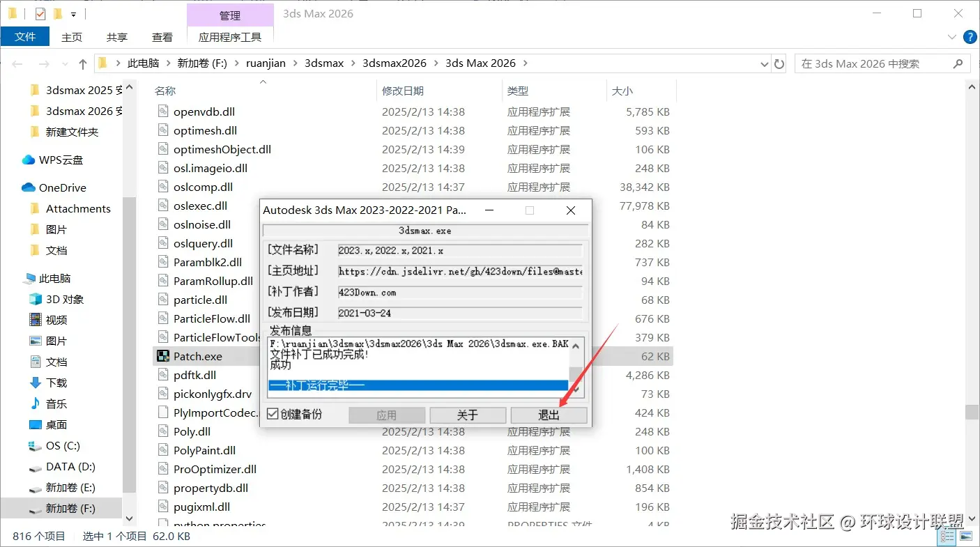Select 此电脑 in the navigation pane
The image size is (980, 547).
(55, 278)
